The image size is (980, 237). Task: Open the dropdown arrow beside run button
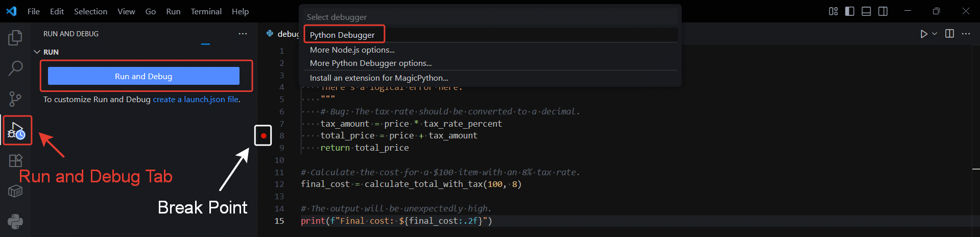click(x=935, y=34)
